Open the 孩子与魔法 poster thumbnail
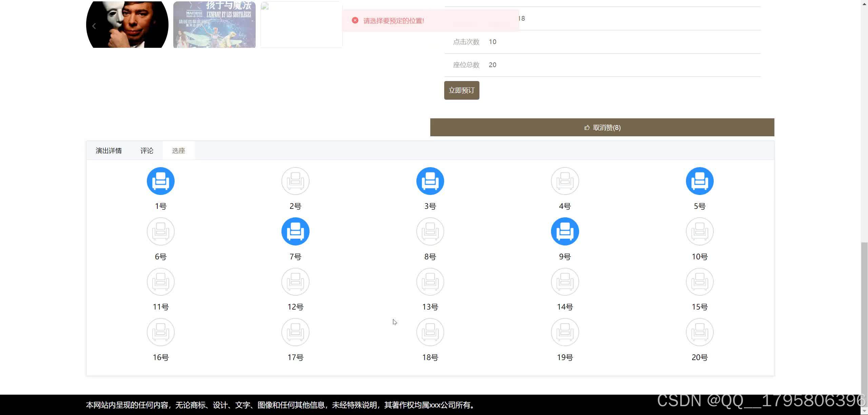Screen dimensions: 868x415 [x=214, y=24]
